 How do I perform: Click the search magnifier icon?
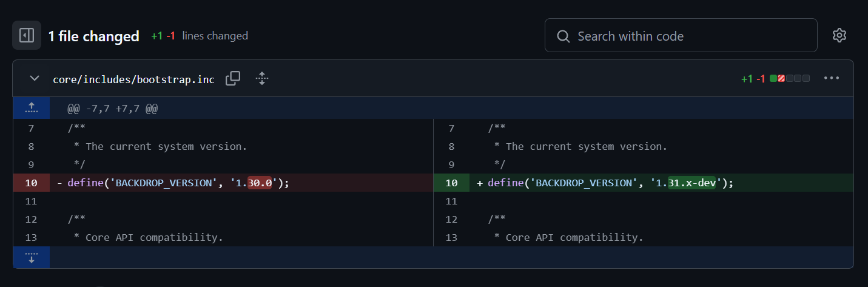point(563,36)
